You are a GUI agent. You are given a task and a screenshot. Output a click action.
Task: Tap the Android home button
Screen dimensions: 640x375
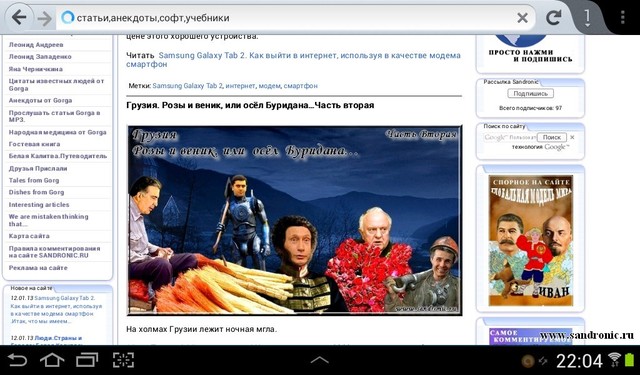52,360
